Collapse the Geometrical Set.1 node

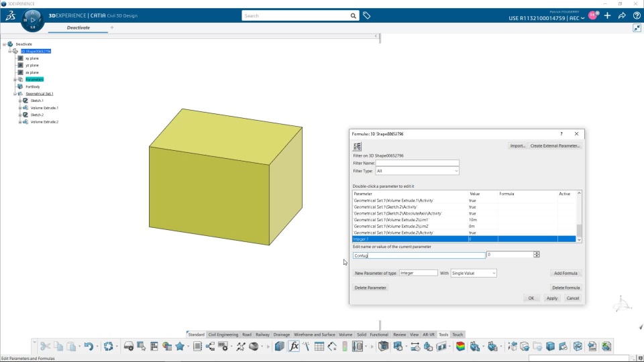[15, 94]
